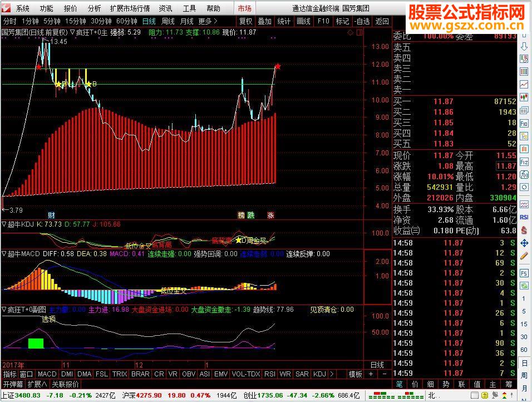The image size is (532, 402).
Task: Click the red square icon above chart
Action: pos(359,33)
